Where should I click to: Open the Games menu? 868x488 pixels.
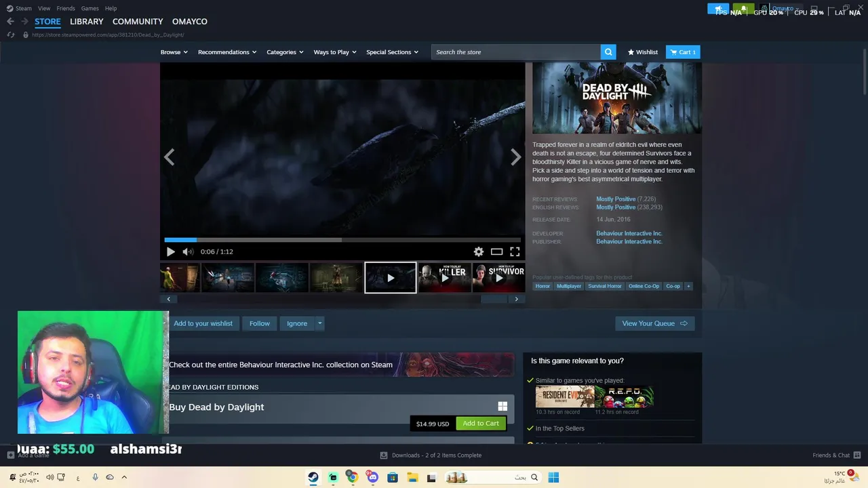90,8
